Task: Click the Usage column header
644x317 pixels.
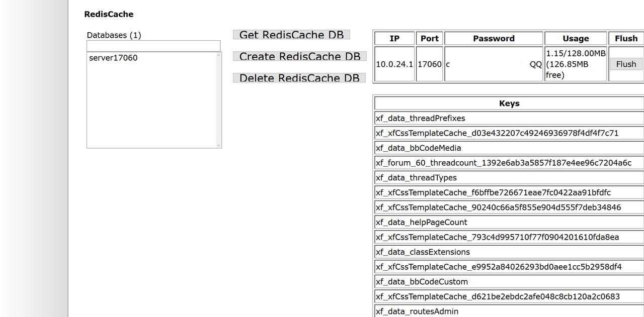Action: pyautogui.click(x=576, y=38)
